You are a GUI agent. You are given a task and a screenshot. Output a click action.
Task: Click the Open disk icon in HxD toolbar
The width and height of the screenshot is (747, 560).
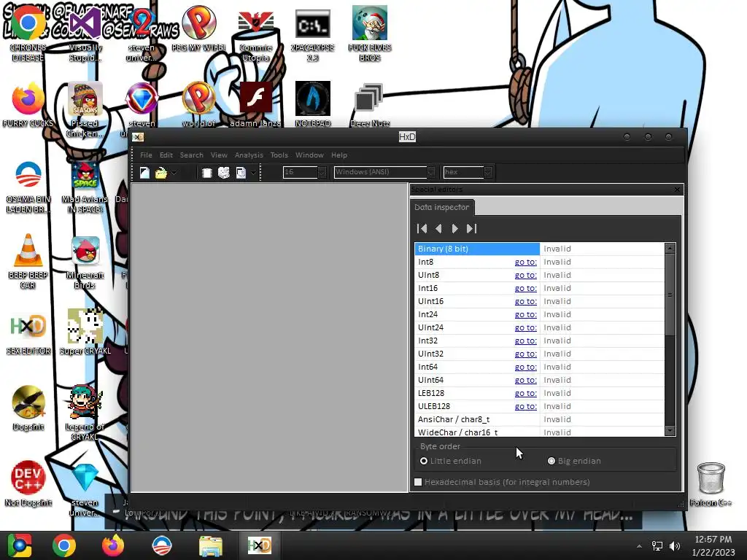click(x=223, y=172)
